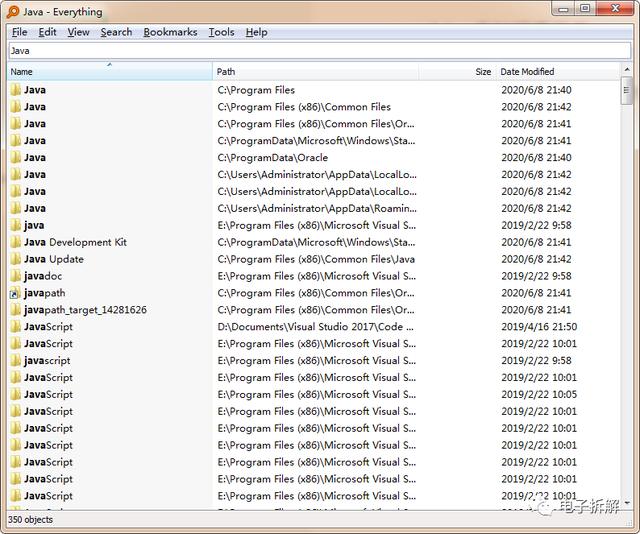Open the Bookmarks menu
This screenshot has width=640, height=534.
coord(170,32)
